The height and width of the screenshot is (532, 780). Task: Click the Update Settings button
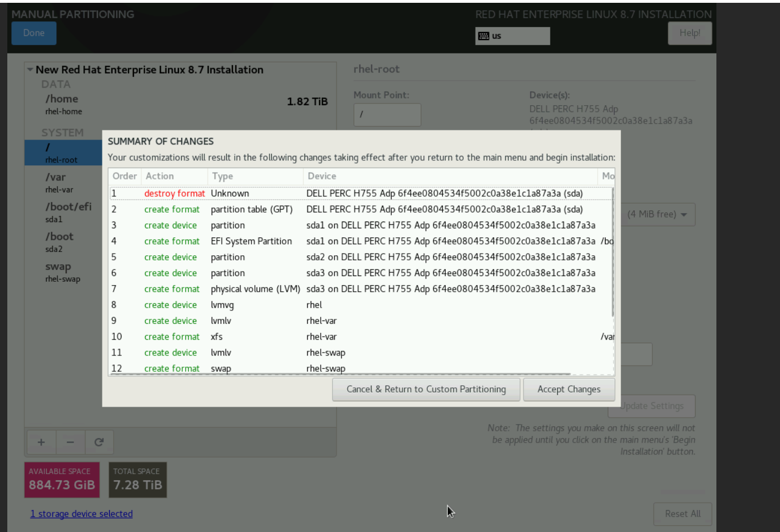[651, 405]
